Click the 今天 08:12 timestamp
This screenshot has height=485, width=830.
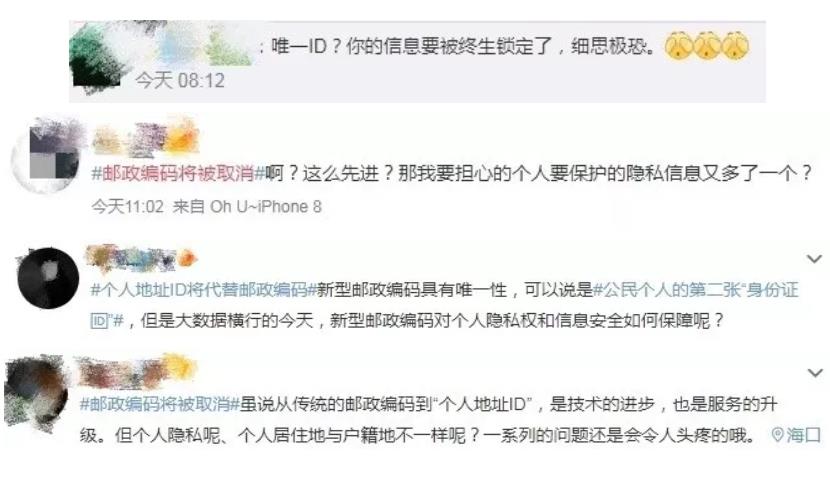pyautogui.click(x=180, y=80)
